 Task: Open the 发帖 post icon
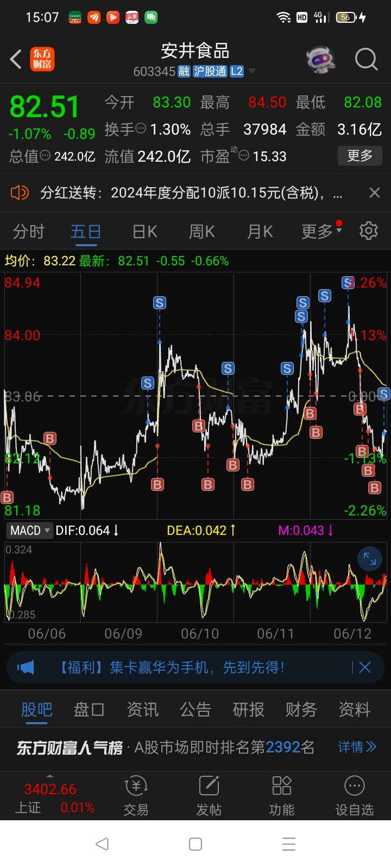(x=209, y=796)
